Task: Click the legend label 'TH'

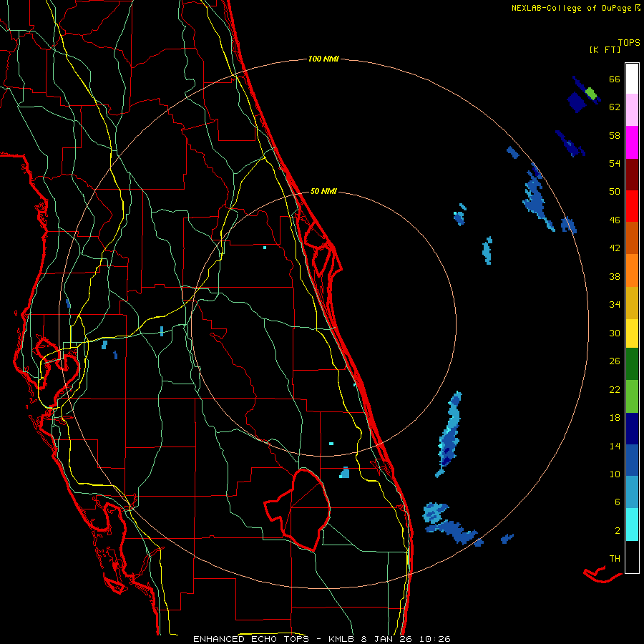Action: 615,559
